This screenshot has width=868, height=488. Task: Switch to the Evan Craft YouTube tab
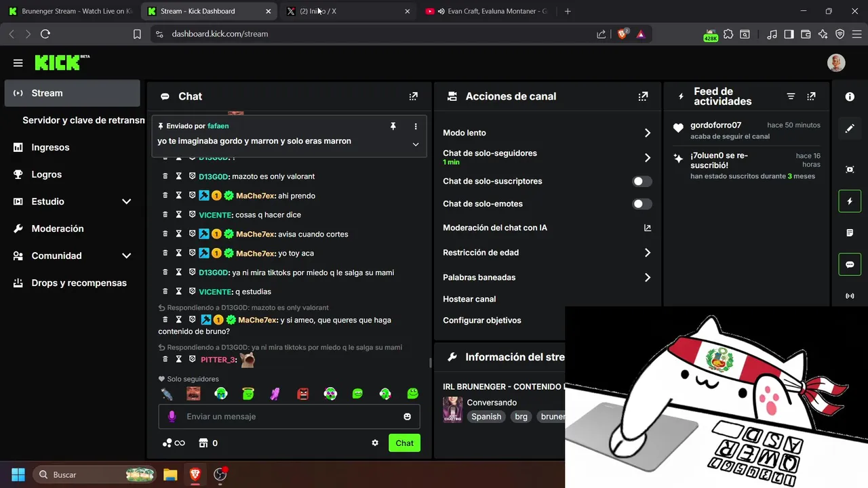click(487, 11)
